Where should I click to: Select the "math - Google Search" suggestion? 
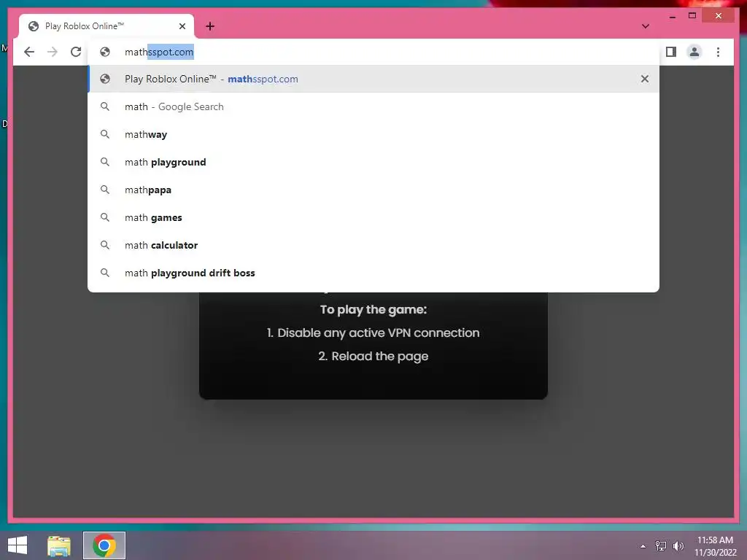pyautogui.click(x=373, y=106)
